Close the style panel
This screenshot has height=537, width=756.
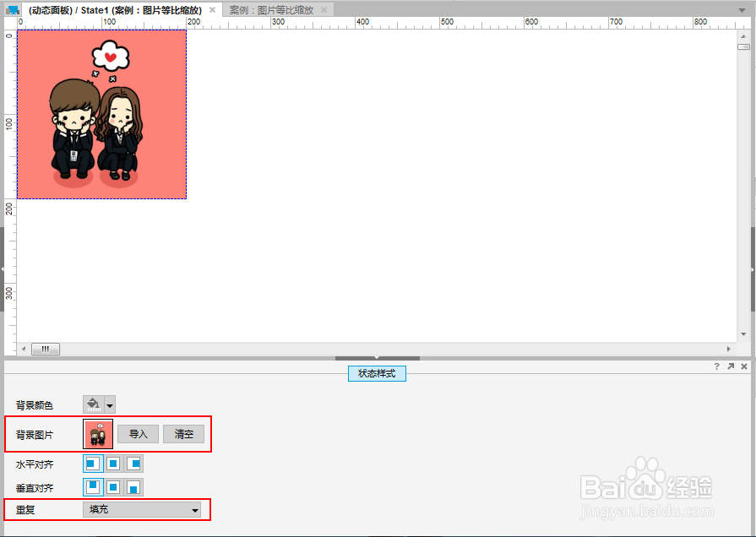pyautogui.click(x=744, y=366)
